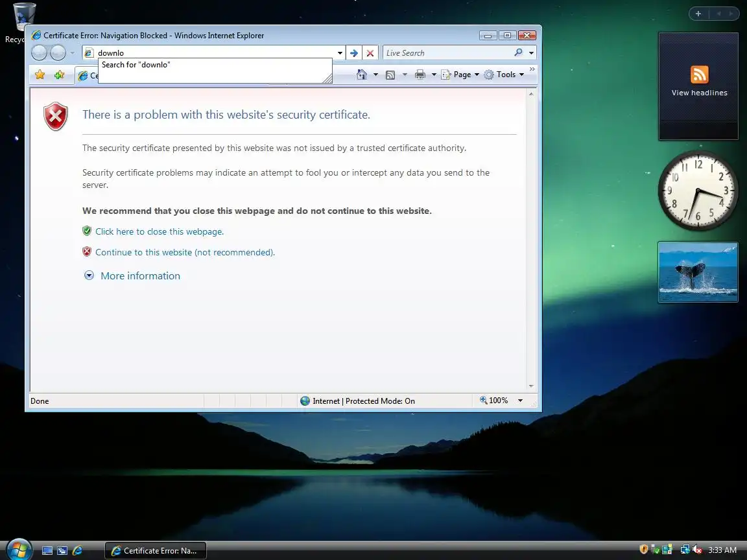747x560 pixels.
Task: Click the RSS Feeds toolbar icon
Action: (390, 75)
